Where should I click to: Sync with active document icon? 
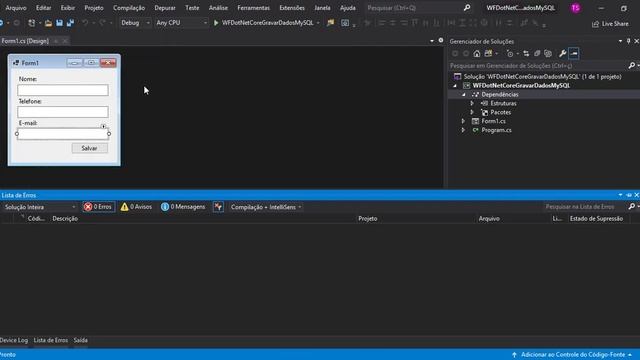(x=526, y=53)
